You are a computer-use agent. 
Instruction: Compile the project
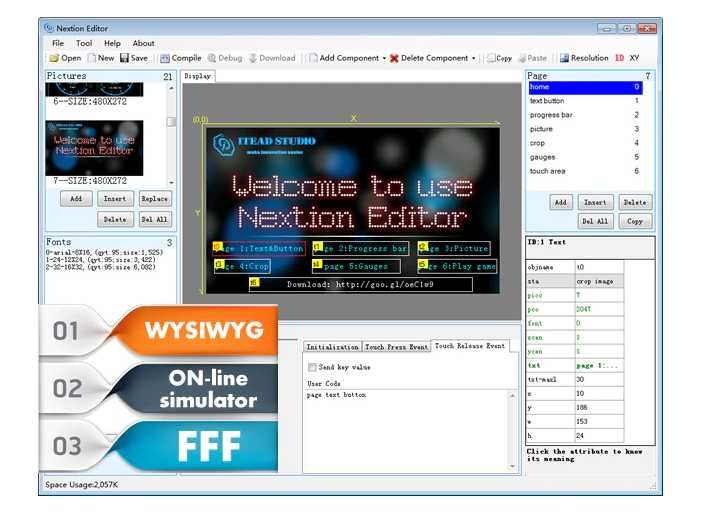coord(181,58)
